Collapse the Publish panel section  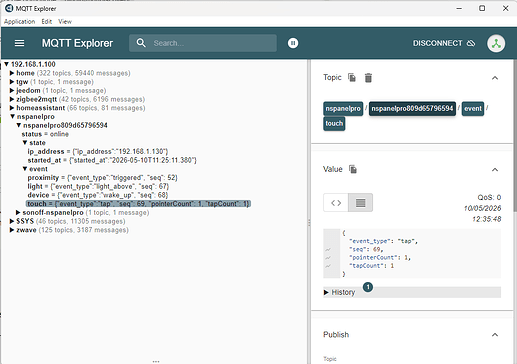click(x=495, y=335)
